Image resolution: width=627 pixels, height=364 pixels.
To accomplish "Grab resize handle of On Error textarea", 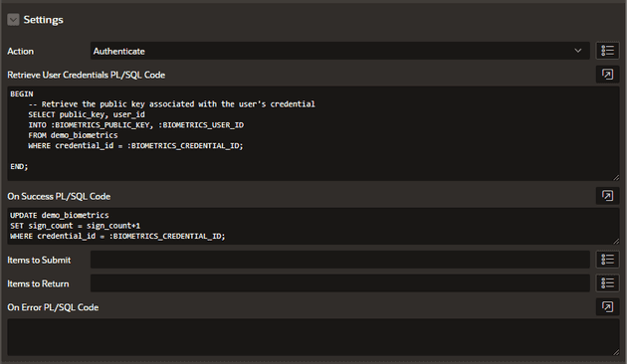I will (616, 352).
